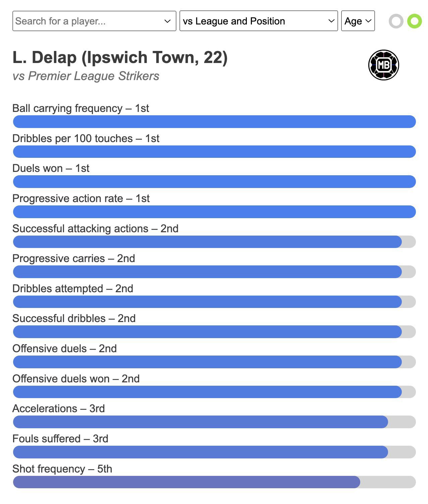
Task: Click the Successful attacking actions bar
Action: (214, 242)
